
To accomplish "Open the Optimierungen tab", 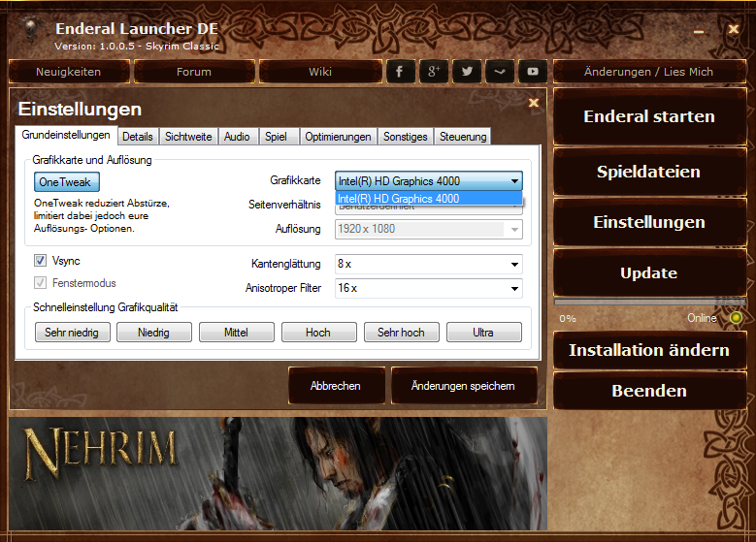I will [x=338, y=137].
